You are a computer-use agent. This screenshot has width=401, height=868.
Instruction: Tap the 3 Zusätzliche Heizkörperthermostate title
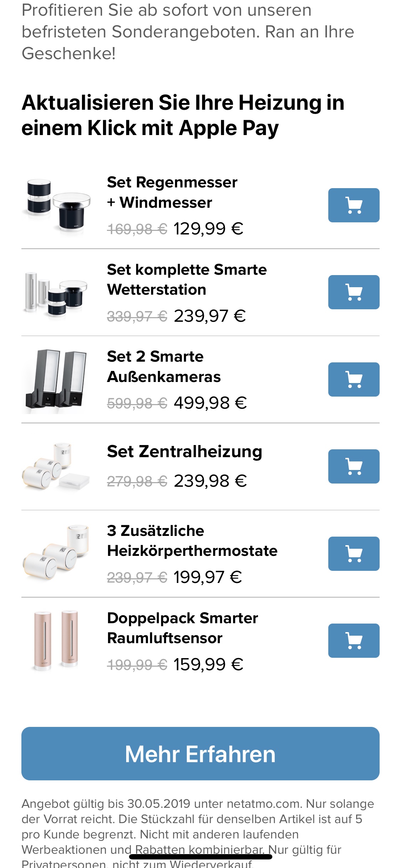[192, 541]
